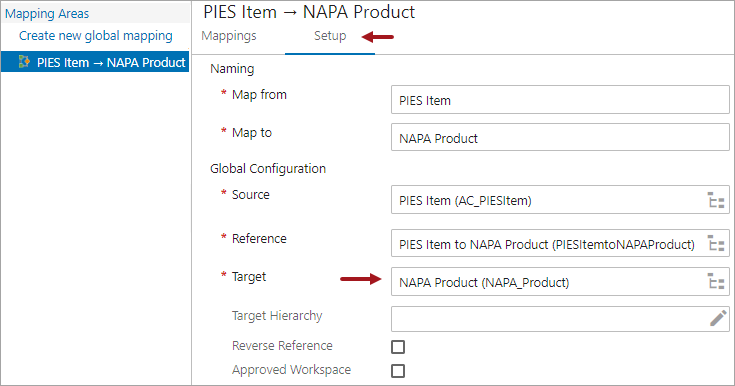
Task: Click pencil edit icon for Target Hierarchy
Action: (718, 318)
